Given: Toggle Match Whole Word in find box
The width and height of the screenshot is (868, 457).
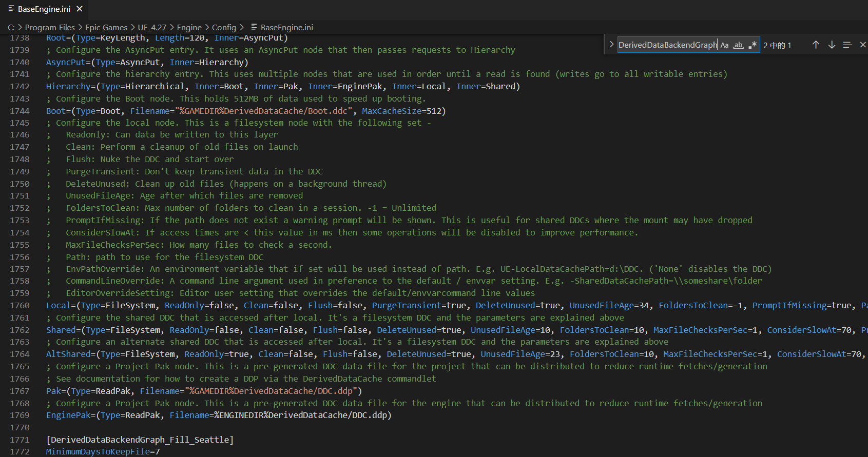Looking at the screenshot, I should point(738,45).
